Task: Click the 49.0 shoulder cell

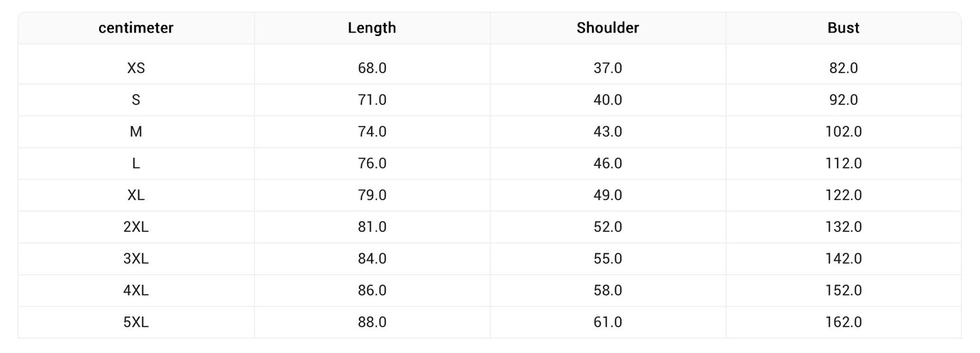Action: tap(608, 195)
